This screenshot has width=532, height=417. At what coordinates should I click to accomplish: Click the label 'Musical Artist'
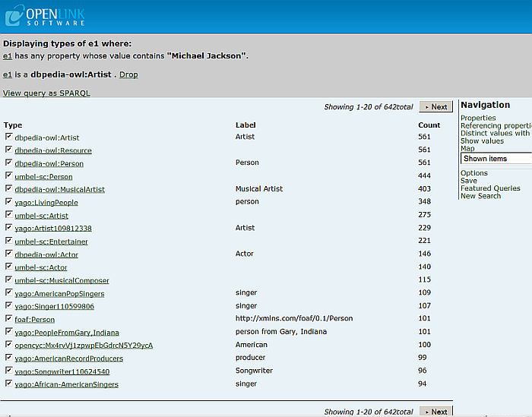pyautogui.click(x=259, y=189)
